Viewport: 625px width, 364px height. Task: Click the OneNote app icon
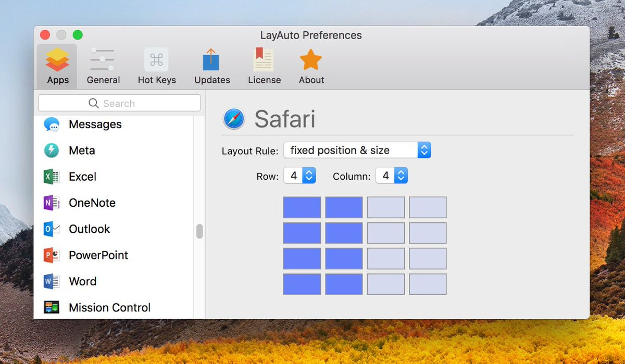tap(52, 203)
